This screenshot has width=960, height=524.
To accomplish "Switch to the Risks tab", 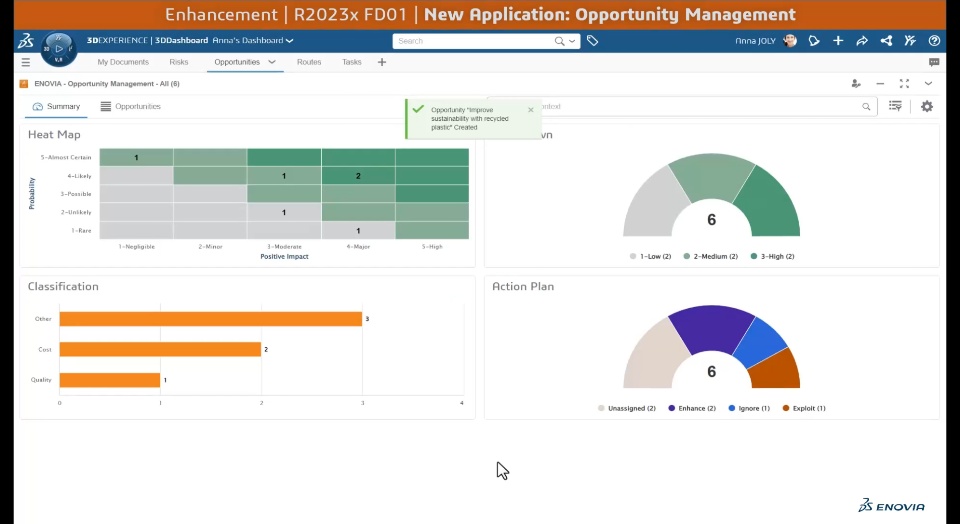I will pyautogui.click(x=179, y=62).
